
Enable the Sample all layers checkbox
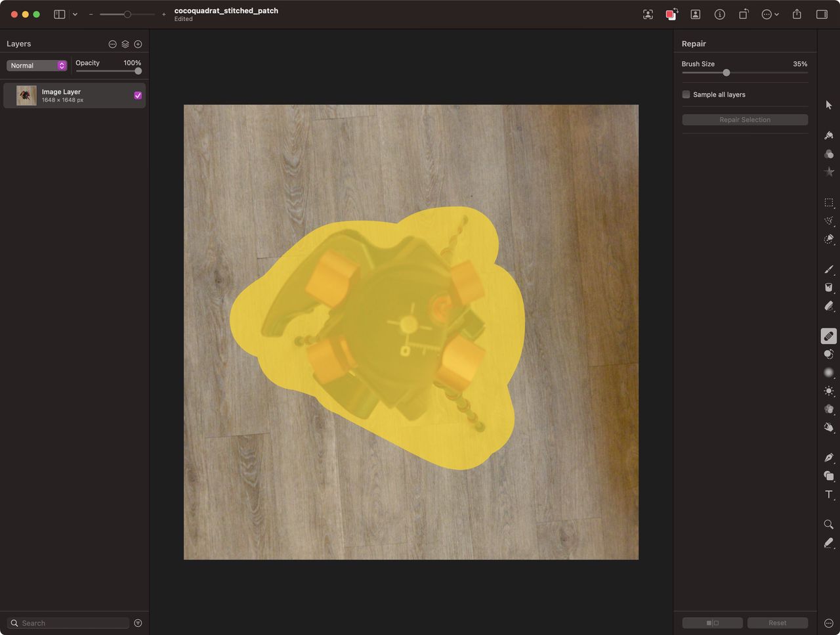tap(686, 95)
